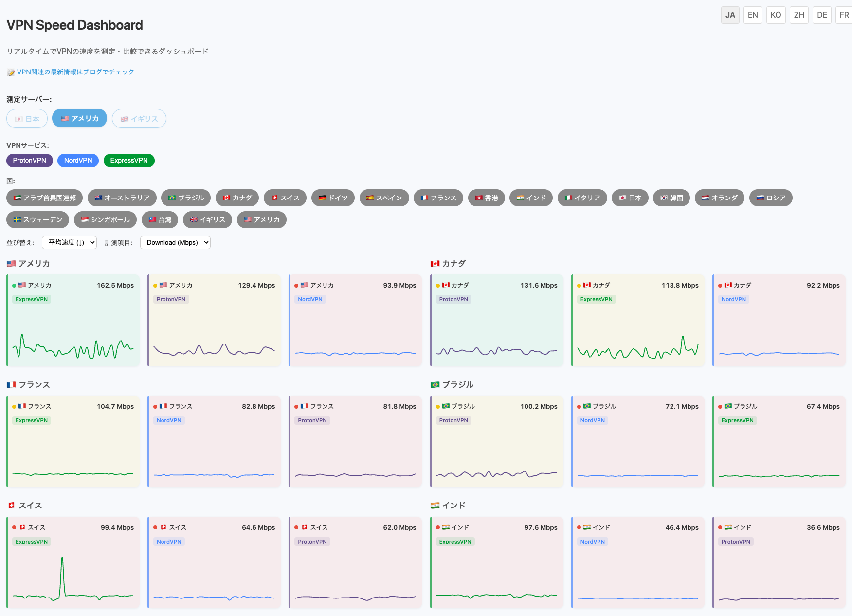Toggle the ProtonVPN service filter
Image resolution: width=852 pixels, height=616 pixels.
[30, 161]
